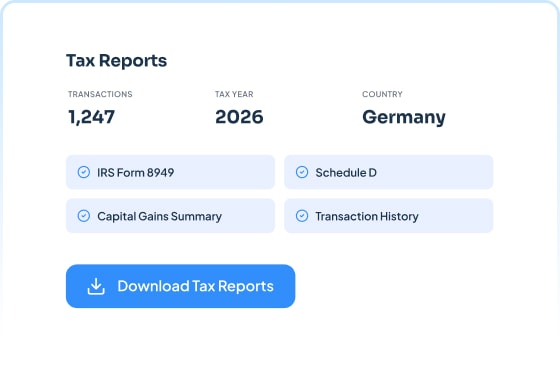560x366 pixels.
Task: Click the Germany country value
Action: click(404, 117)
